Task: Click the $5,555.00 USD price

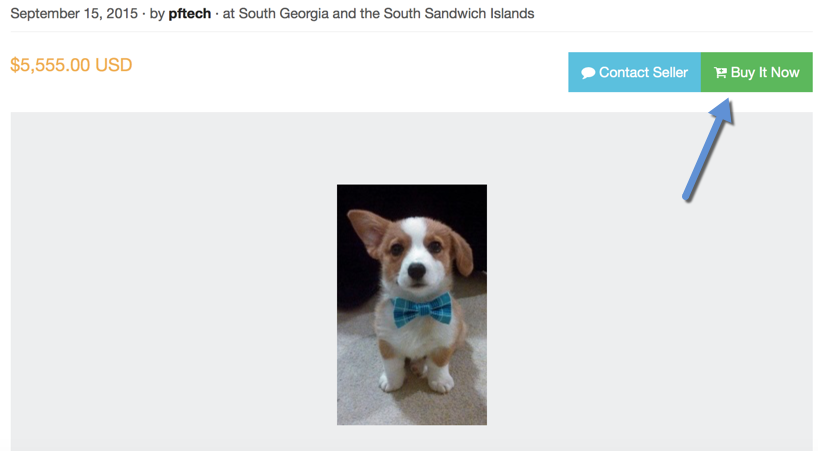Action: click(71, 65)
